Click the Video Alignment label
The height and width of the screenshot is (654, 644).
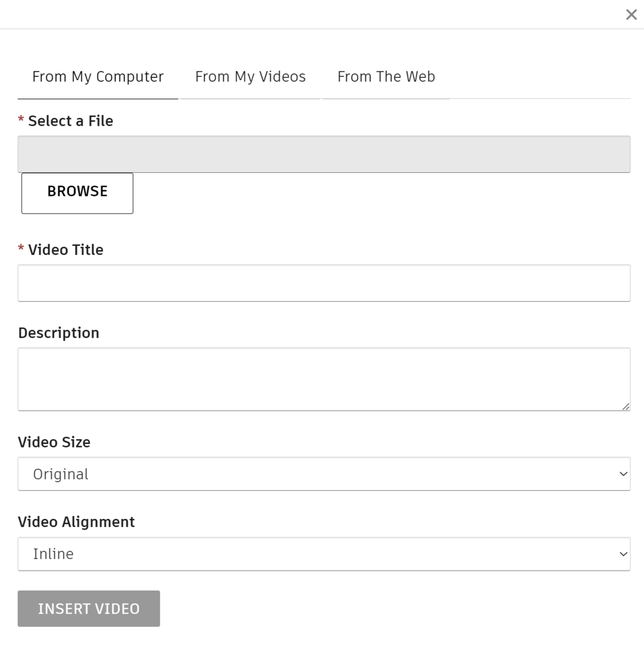click(x=76, y=522)
